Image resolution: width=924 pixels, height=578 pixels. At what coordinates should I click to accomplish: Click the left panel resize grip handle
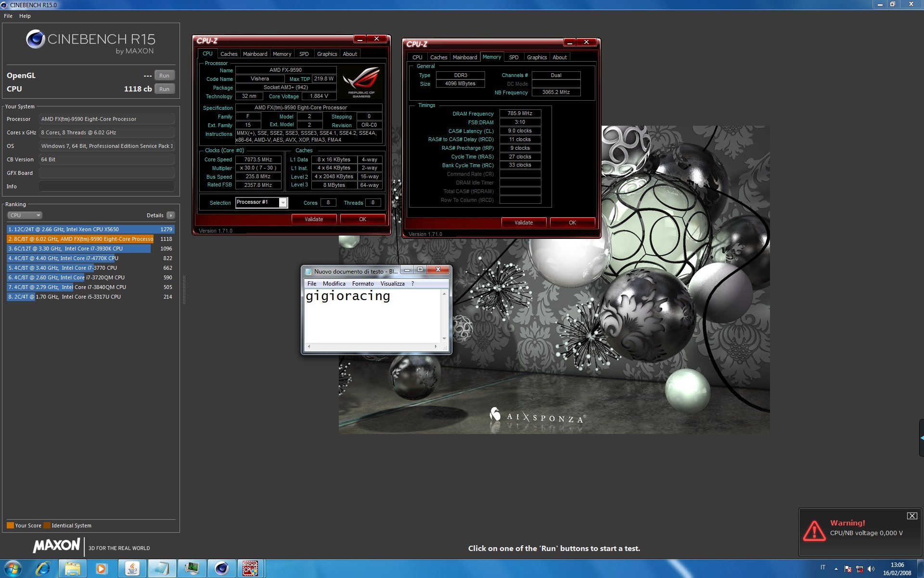(x=184, y=289)
